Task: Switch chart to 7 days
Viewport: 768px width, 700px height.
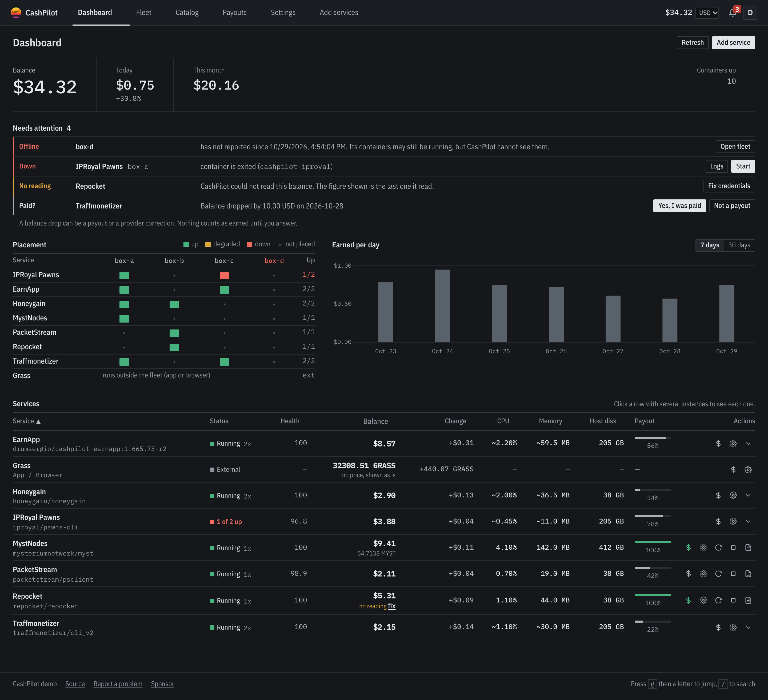Action: click(709, 245)
